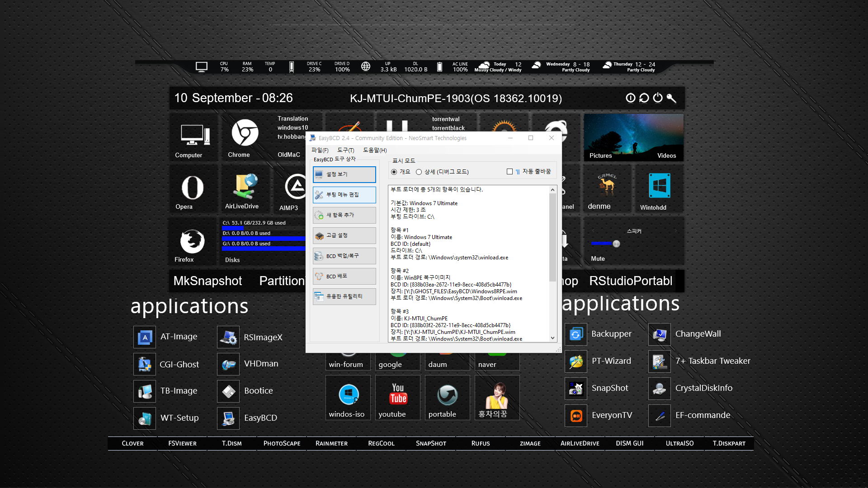Viewport: 868px width, 488px height.
Task: Launch 7+ Taskbar Tweaker icon
Action: (660, 361)
